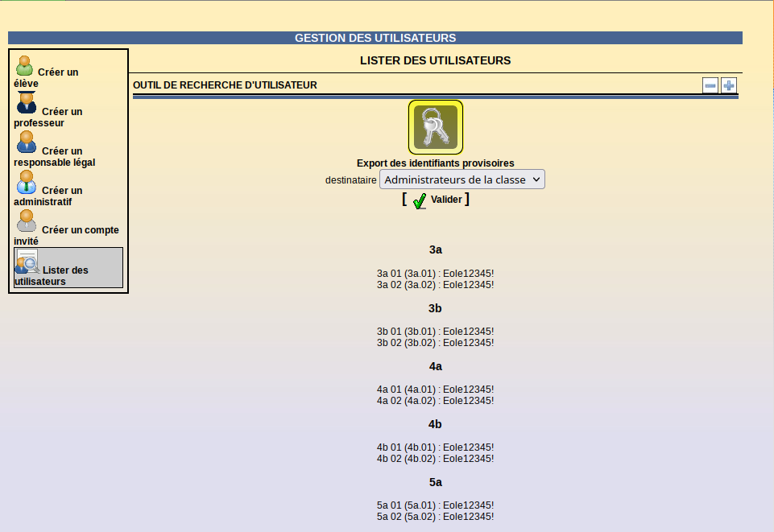Viewport: 774px width, 532px height.
Task: Click the line 3b 01 (3b.01) : Eole12345!
Action: pos(436,332)
